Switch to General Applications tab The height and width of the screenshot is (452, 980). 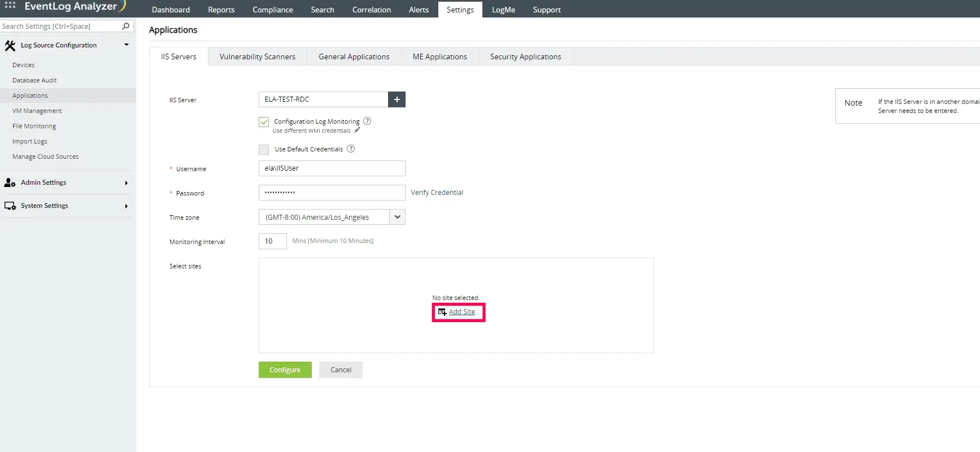point(354,56)
